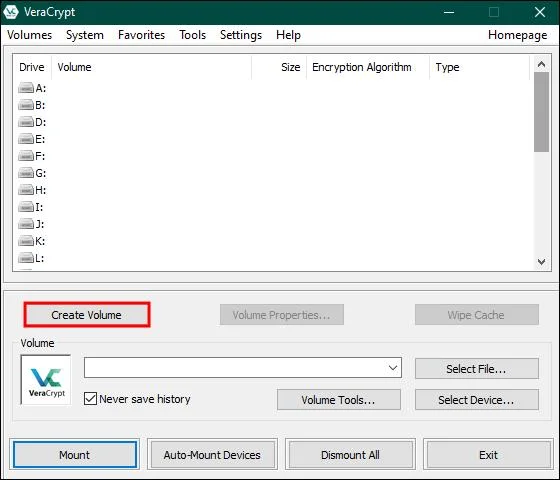Click the Size column header
The height and width of the screenshot is (480, 560).
point(279,67)
